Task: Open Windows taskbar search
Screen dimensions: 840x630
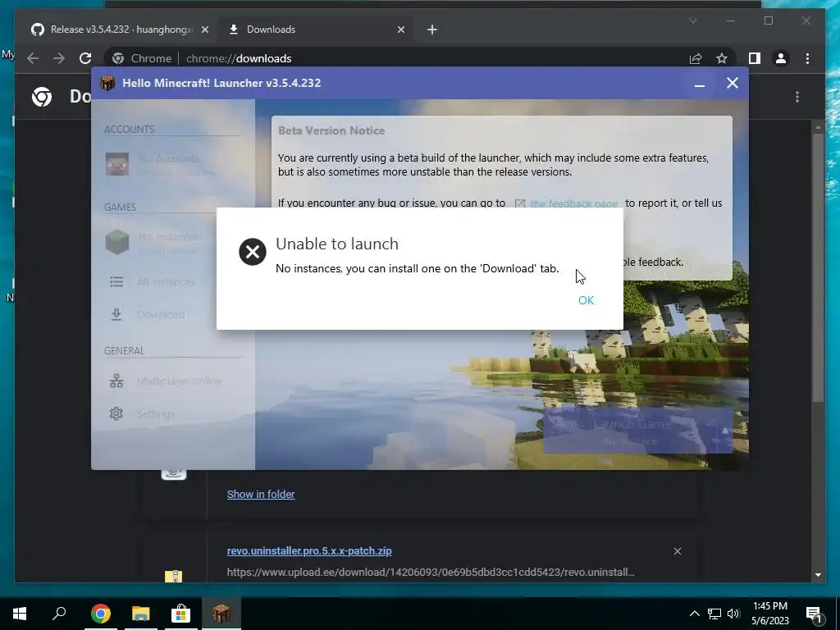Action: (59, 614)
